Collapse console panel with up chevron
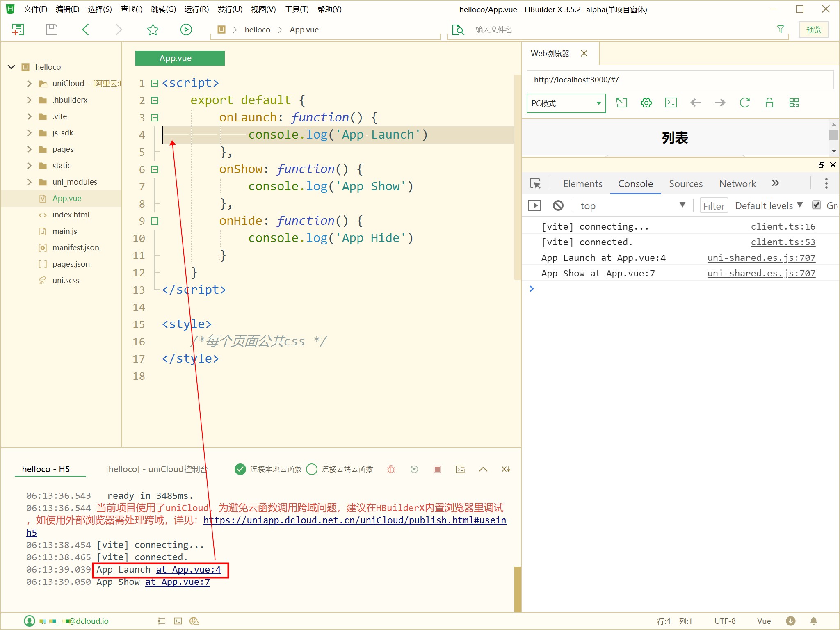The image size is (840, 630). point(483,469)
